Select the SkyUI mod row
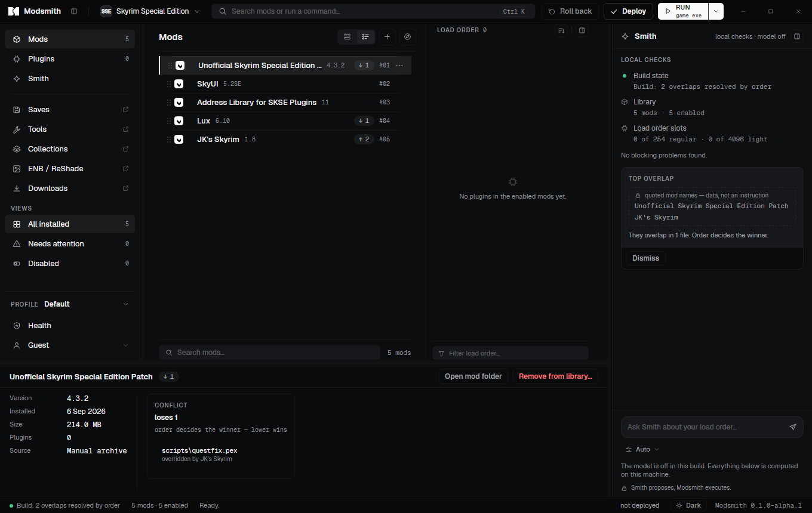The width and height of the screenshot is (812, 513). coord(285,84)
